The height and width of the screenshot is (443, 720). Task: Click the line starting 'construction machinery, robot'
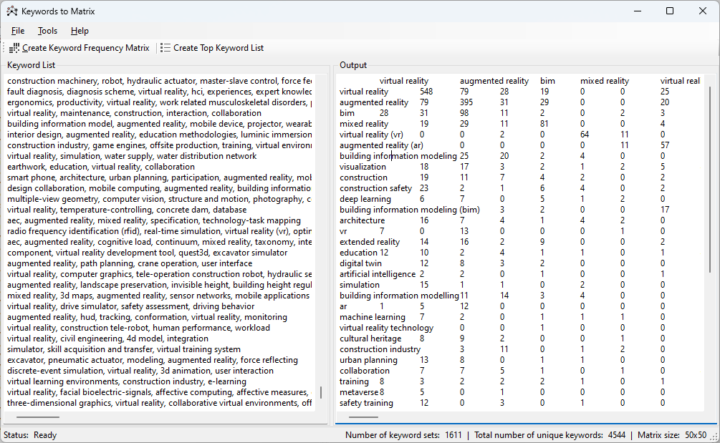159,81
